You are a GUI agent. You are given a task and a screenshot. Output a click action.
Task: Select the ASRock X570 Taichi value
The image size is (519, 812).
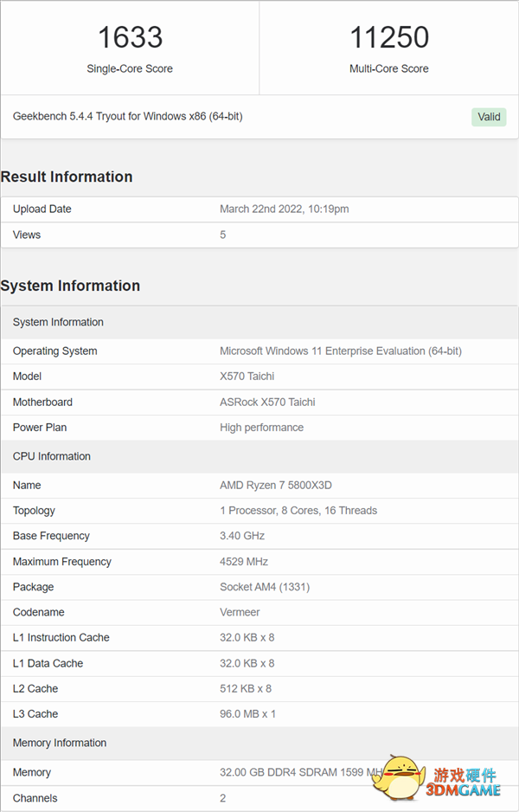(x=267, y=403)
